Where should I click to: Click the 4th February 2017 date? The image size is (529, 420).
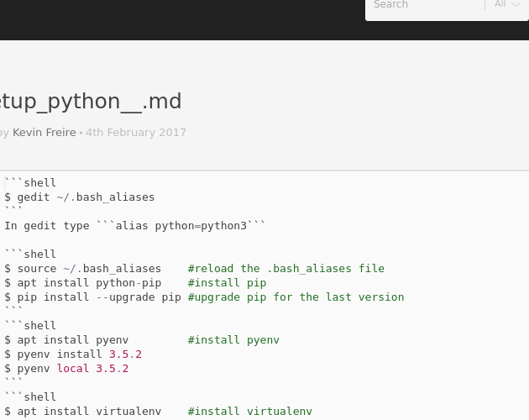(x=136, y=133)
